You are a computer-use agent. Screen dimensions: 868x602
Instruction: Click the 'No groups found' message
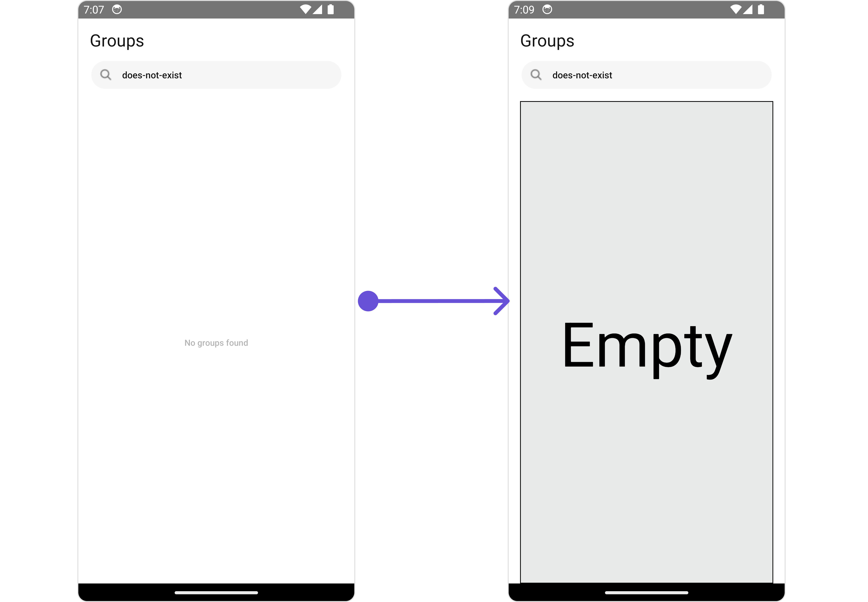pos(216,343)
